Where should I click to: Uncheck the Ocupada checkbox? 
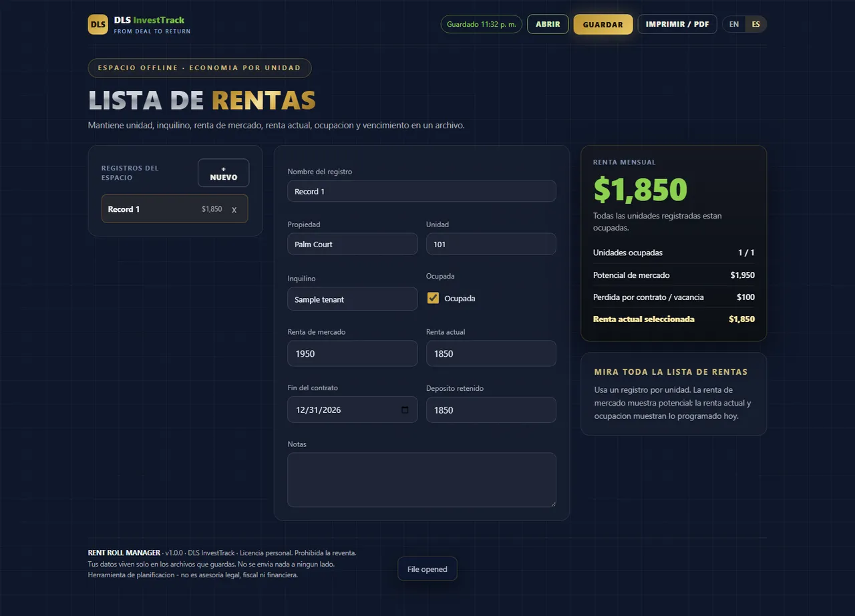(x=433, y=298)
